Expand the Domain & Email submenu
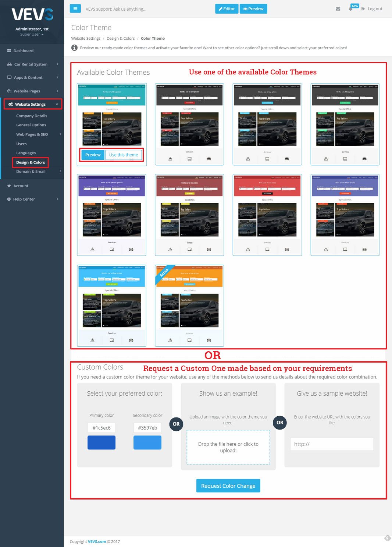The width and height of the screenshot is (392, 547). pyautogui.click(x=60, y=172)
